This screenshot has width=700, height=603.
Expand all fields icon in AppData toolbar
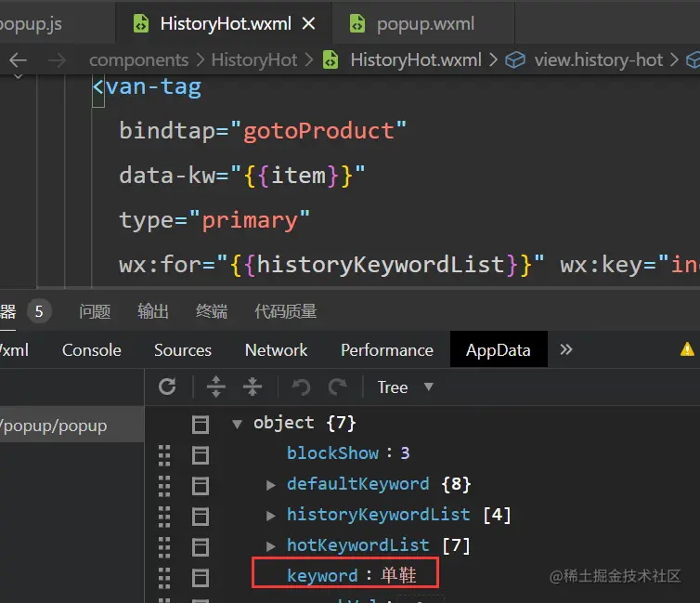[216, 387]
